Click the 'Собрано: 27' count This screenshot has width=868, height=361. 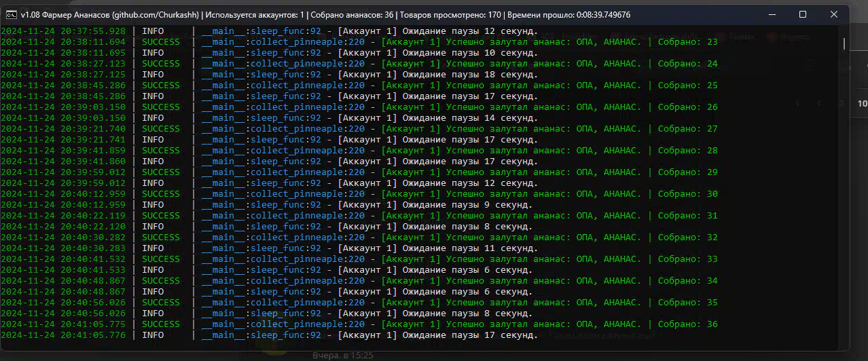(687, 129)
